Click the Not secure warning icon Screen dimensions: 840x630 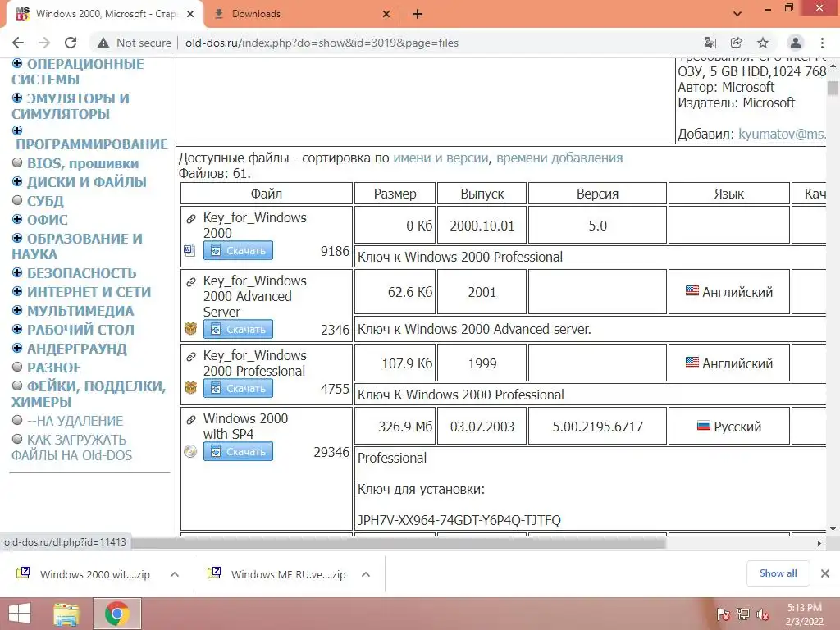[103, 43]
